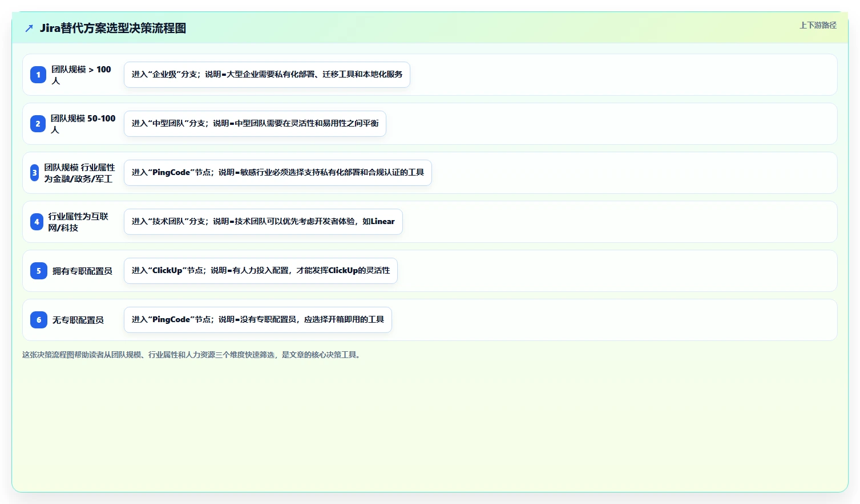The width and height of the screenshot is (860, 504).
Task: Open the PingCode box about 开箱即用的工具
Action: 258,320
